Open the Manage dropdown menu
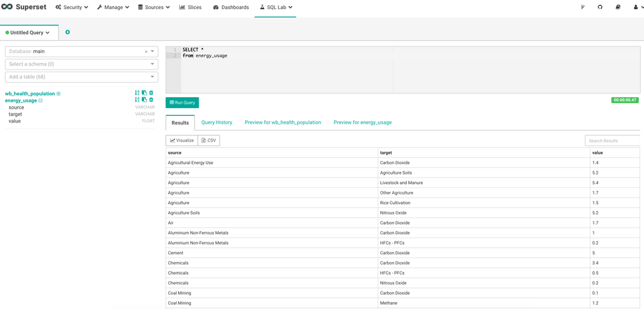Image resolution: width=644 pixels, height=309 pixels. tap(113, 7)
